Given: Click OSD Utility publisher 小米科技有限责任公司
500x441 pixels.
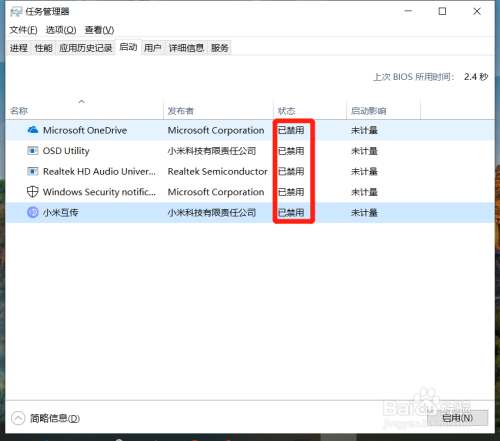Looking at the screenshot, I should tap(212, 151).
